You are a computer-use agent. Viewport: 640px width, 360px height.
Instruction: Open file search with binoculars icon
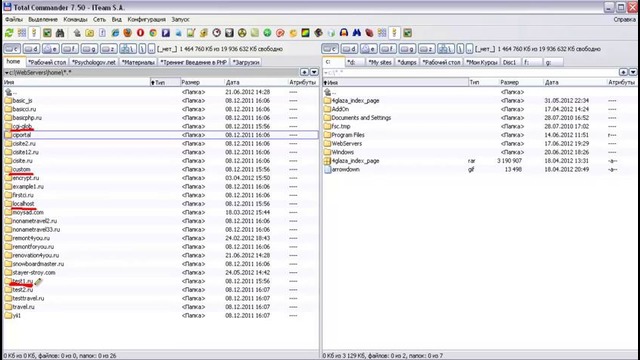point(60,33)
